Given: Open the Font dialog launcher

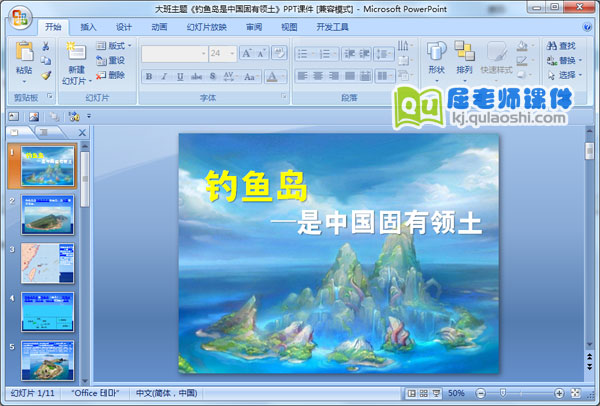Looking at the screenshot, I should coord(284,96).
